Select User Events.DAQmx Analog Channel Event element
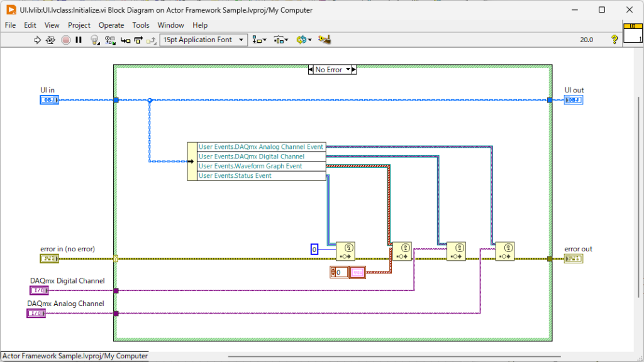The height and width of the screenshot is (362, 644). point(261,147)
